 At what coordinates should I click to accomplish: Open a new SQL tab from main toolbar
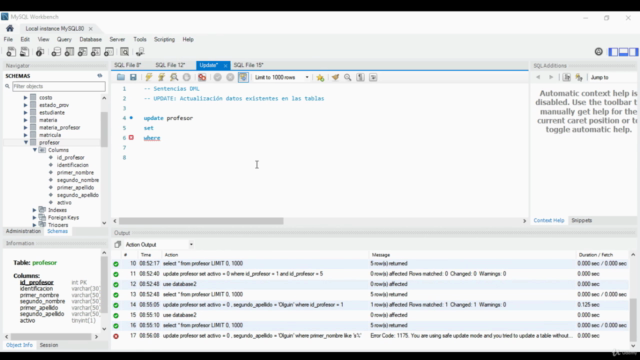pos(11,52)
